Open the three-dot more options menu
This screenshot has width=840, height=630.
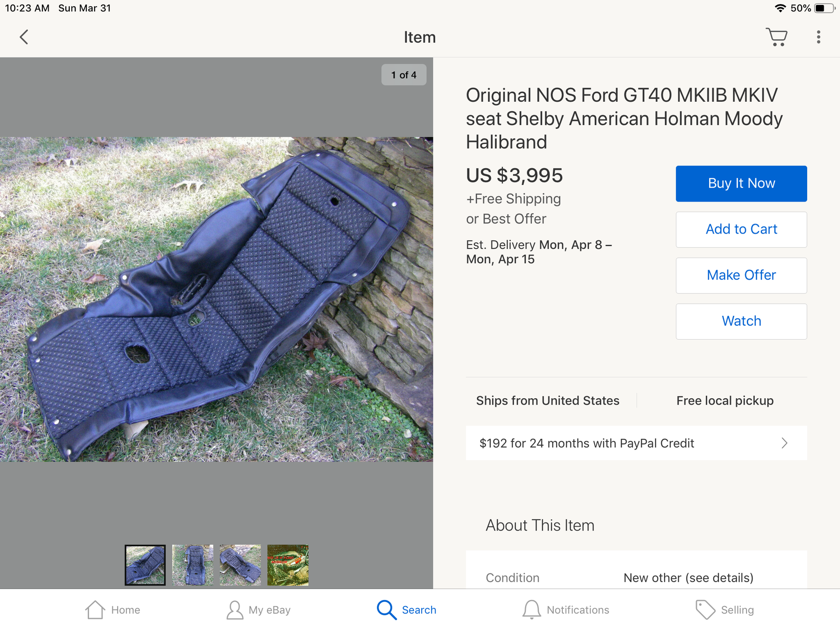click(x=818, y=37)
